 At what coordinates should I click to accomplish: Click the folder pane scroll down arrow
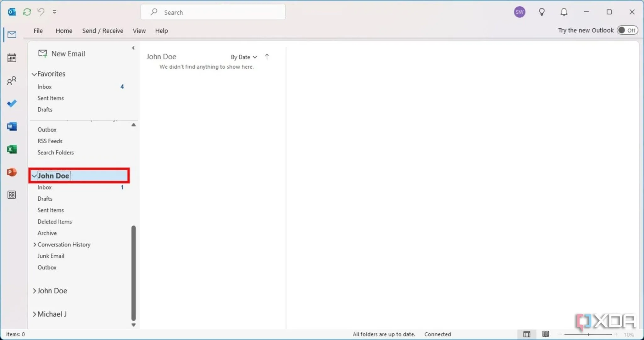[x=134, y=325]
